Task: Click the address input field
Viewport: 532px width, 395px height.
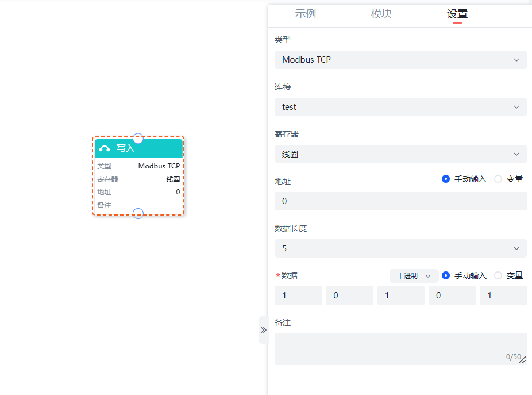Action: [400, 201]
